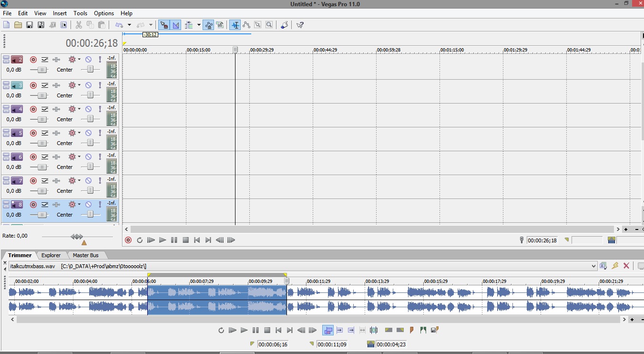The height and width of the screenshot is (354, 644).
Task: Solo track 7
Action: 100,181
